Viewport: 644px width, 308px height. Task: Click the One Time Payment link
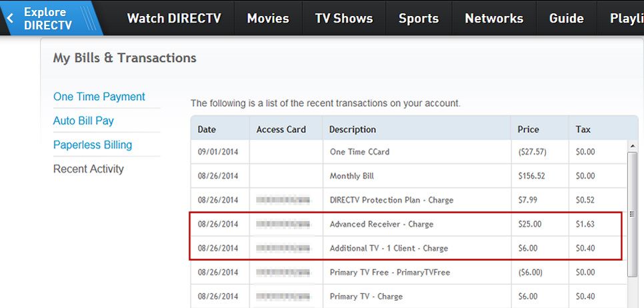[x=99, y=97]
